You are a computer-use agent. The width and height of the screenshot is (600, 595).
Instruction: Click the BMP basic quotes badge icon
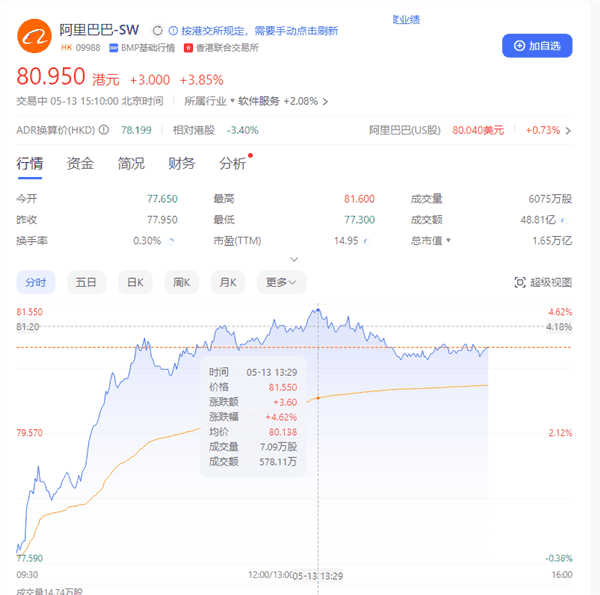[x=113, y=48]
